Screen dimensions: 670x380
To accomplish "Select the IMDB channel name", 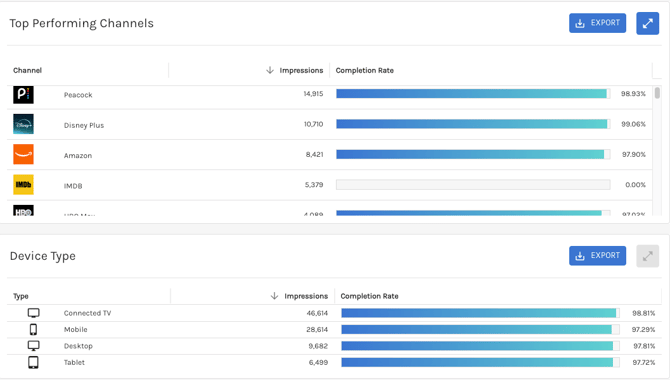I will (73, 186).
